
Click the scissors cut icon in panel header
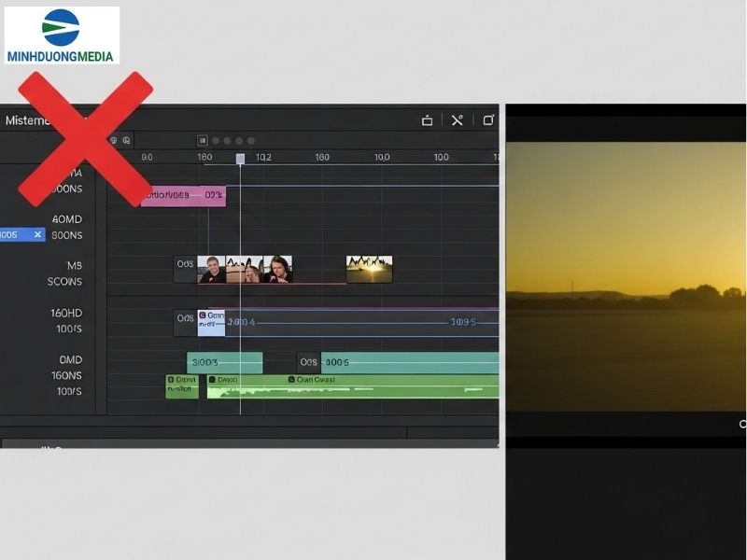click(x=457, y=120)
